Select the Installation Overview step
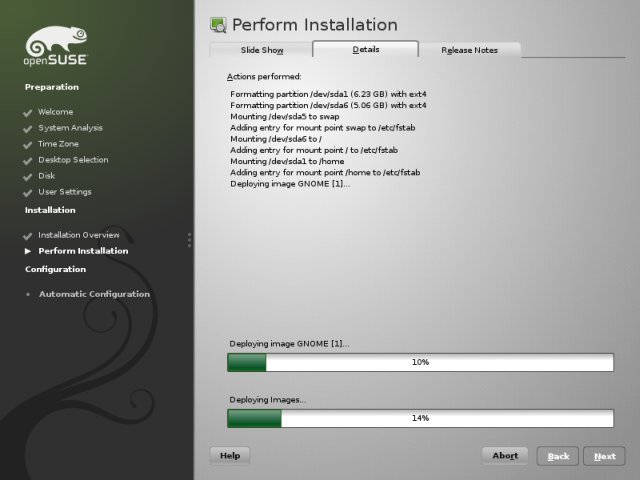 79,235
